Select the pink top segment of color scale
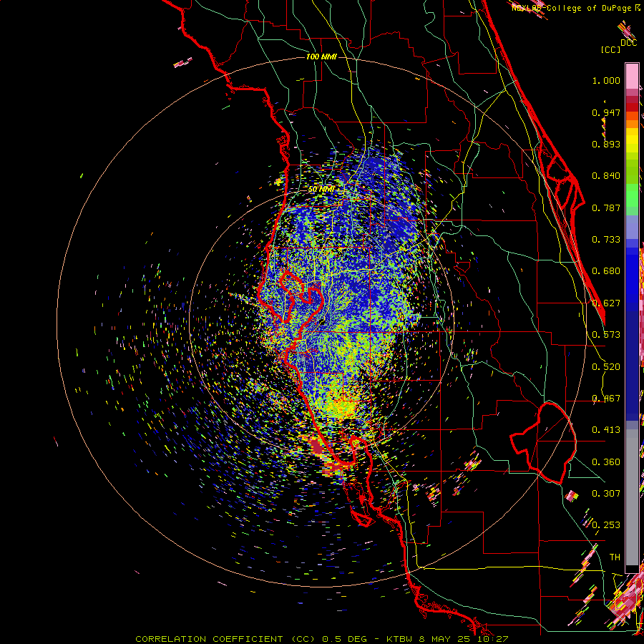644x644 pixels. click(632, 76)
